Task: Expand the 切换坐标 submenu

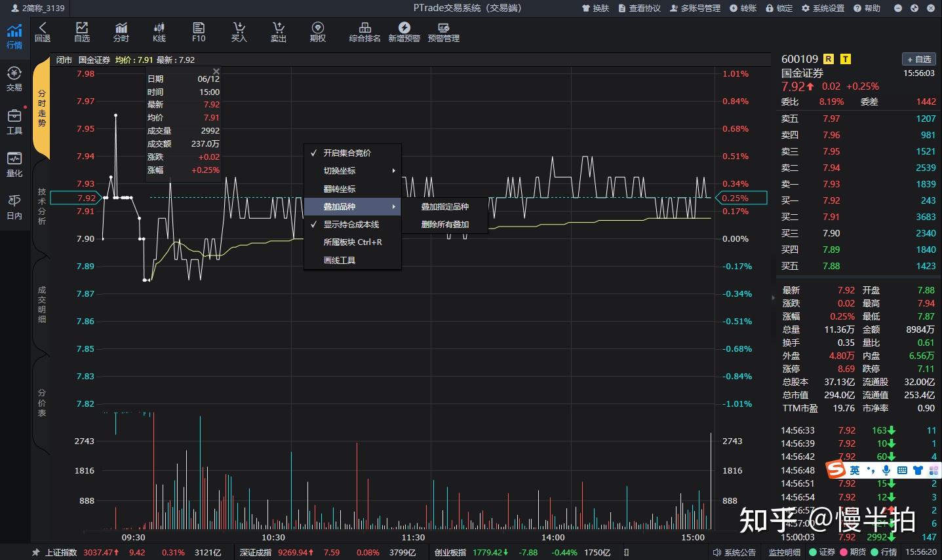Action: 340,170
